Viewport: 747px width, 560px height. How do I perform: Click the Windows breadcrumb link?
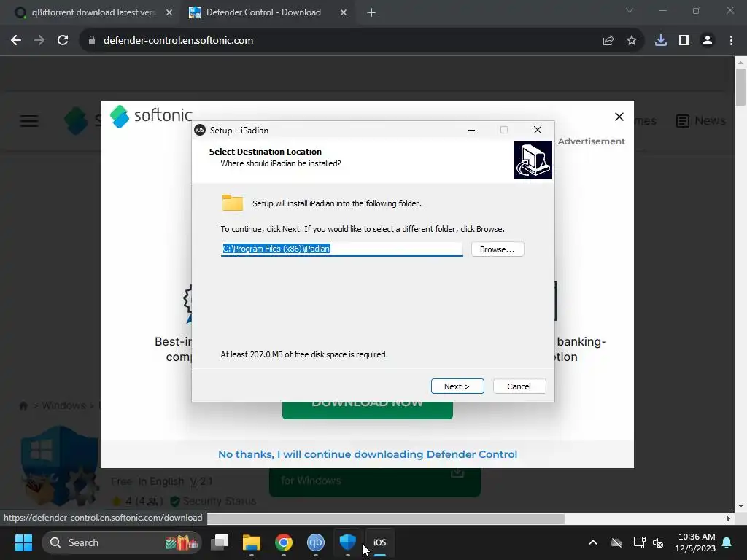point(64,405)
